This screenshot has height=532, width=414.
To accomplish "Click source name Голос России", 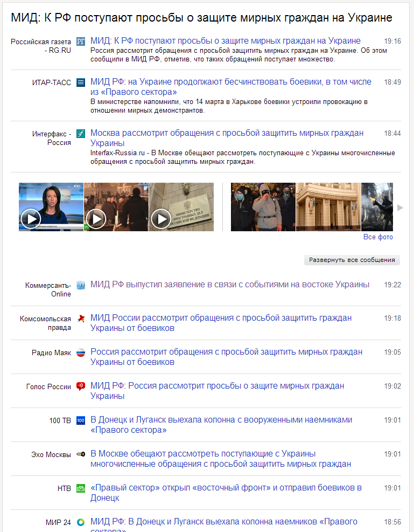I will pyautogui.click(x=48, y=386).
